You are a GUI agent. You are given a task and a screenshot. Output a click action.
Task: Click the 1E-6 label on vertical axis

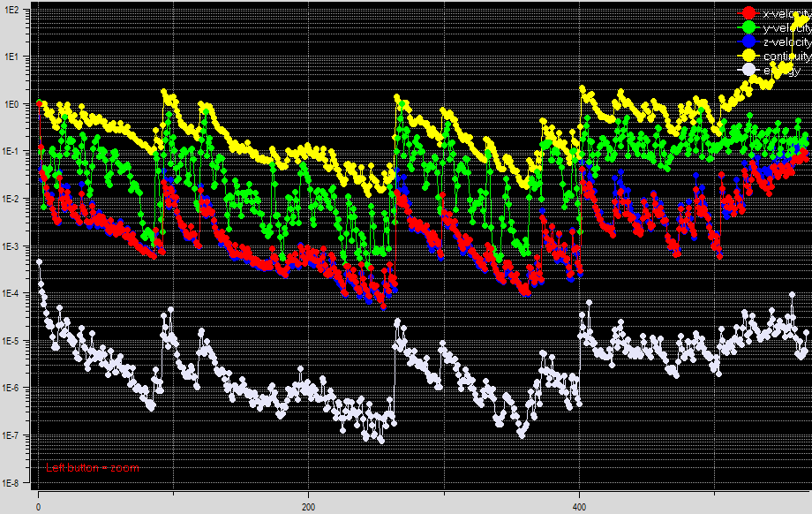[x=18, y=389]
